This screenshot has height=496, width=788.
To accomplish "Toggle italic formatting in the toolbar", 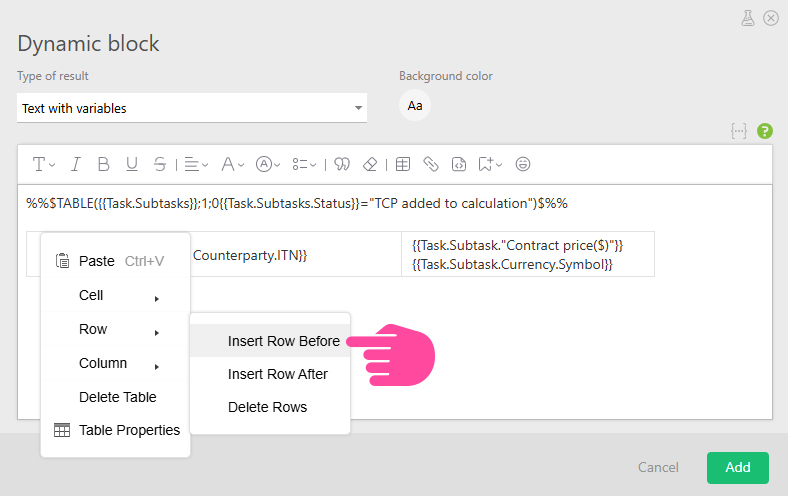I will (75, 164).
